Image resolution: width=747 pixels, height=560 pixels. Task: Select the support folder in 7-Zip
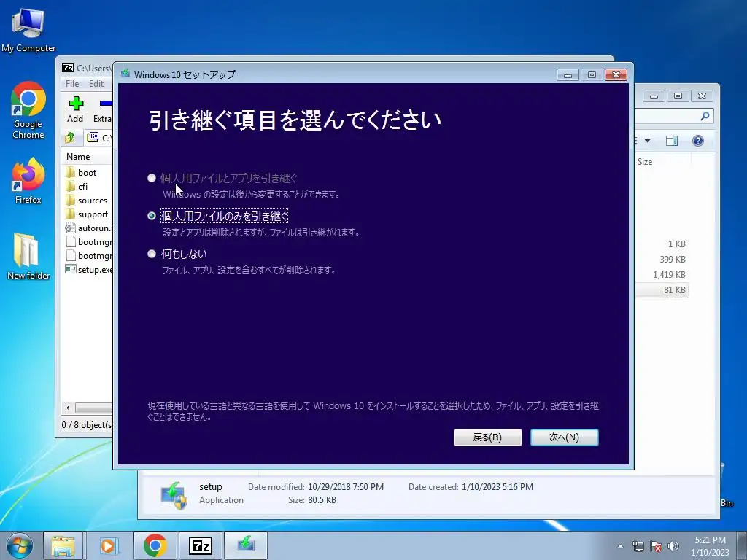pyautogui.click(x=93, y=214)
